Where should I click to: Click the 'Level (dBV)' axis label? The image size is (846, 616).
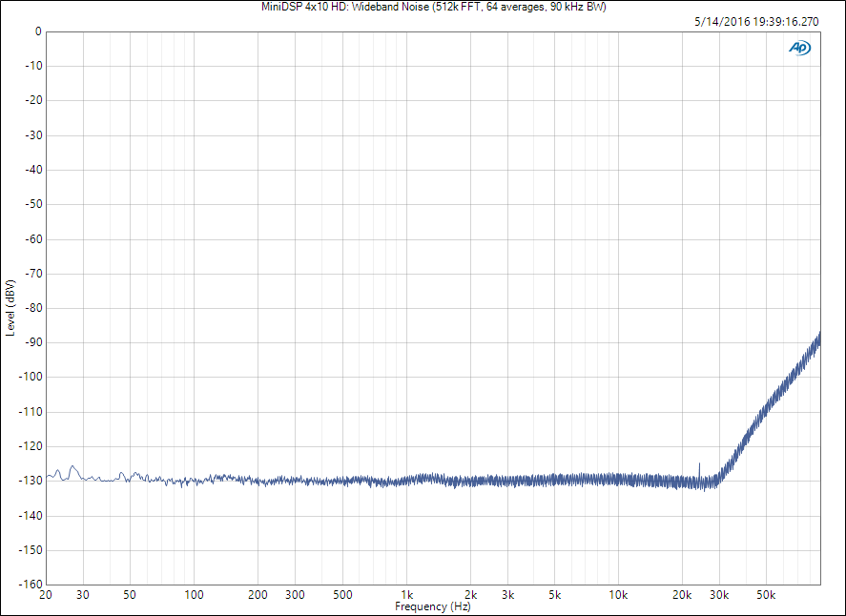[10, 307]
